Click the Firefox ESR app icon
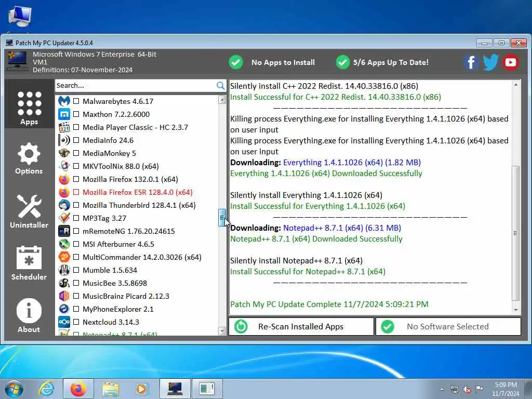 coord(64,192)
